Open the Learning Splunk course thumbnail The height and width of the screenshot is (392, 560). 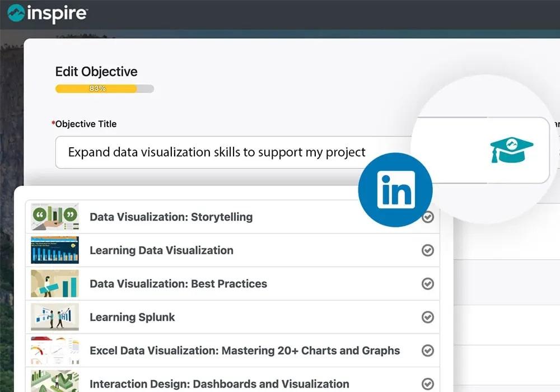[x=55, y=318]
